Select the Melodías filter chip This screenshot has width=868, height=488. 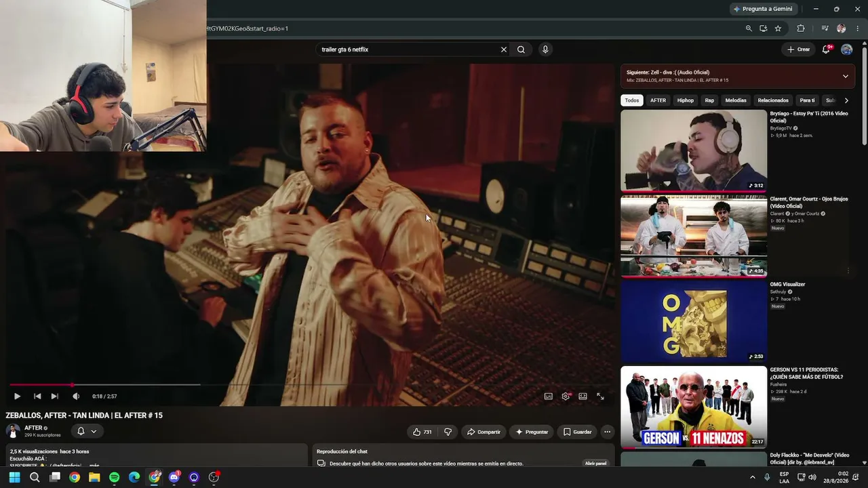[x=736, y=100]
